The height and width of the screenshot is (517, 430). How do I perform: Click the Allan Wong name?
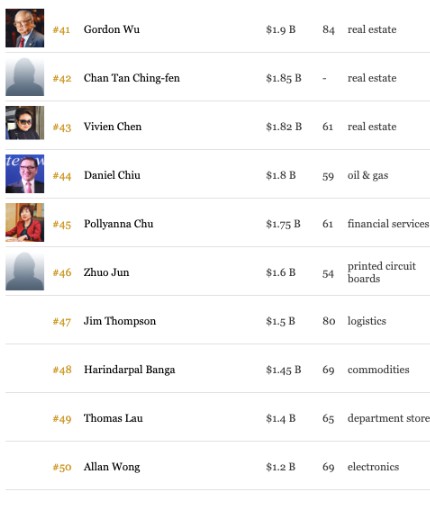(112, 467)
